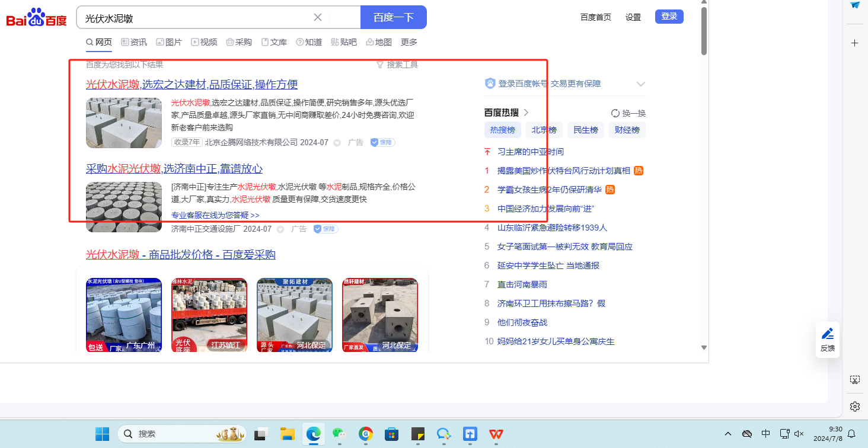Click the round concrete piers thumbnail of second ad
Viewport: 868px width, 448px height.
click(124, 207)
